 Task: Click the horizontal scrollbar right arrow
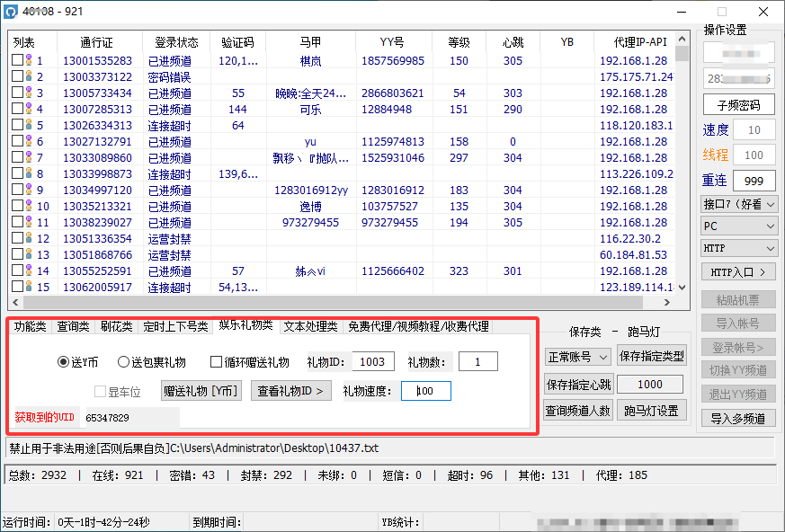667,302
